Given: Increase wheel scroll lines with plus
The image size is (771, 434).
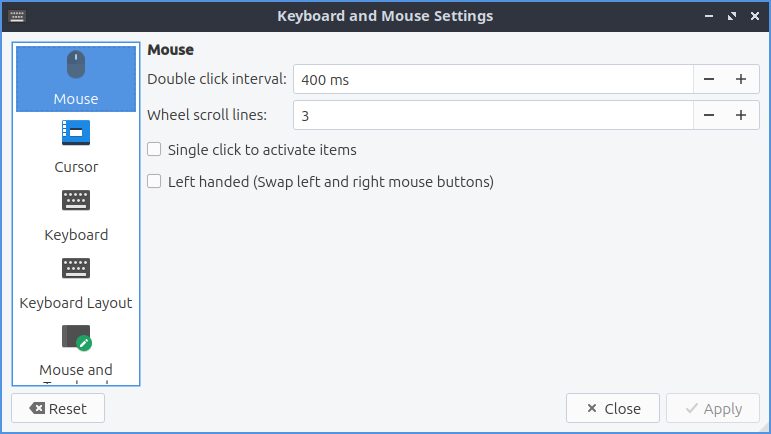Looking at the screenshot, I should [x=741, y=115].
